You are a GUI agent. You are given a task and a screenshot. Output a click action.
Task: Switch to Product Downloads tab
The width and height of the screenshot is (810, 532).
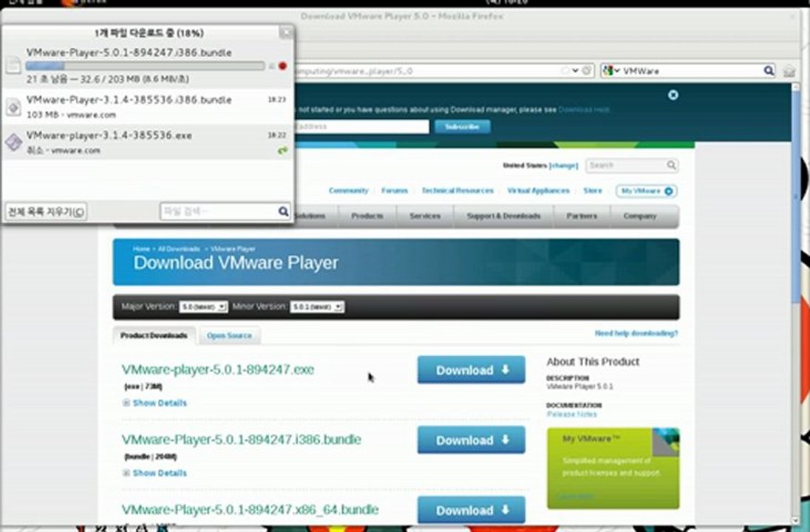[154, 335]
